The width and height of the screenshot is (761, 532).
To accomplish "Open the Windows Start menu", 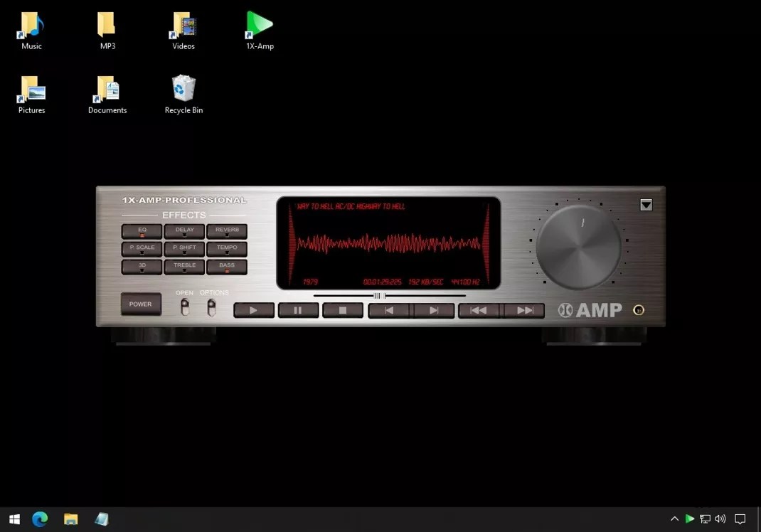I will pos(14,518).
